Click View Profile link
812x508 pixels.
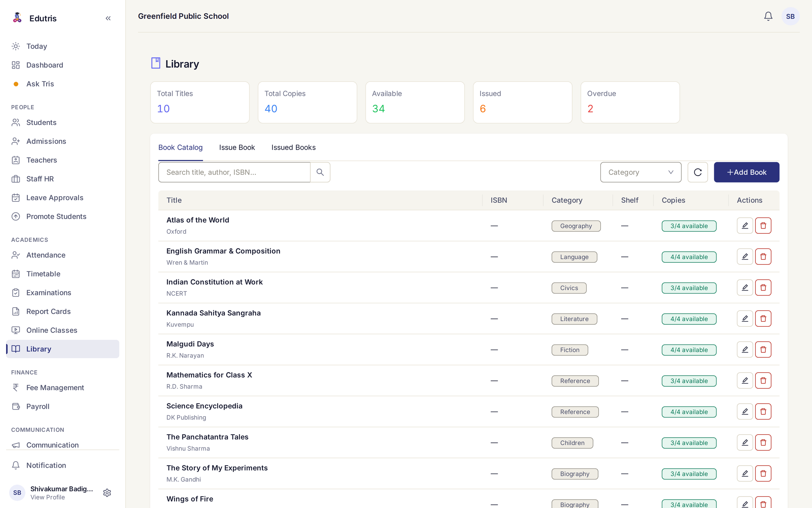tap(48, 497)
